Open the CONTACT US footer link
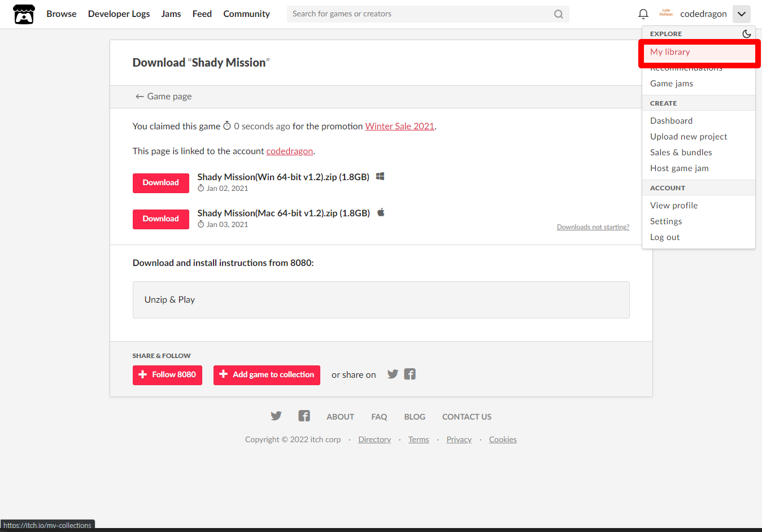 click(467, 417)
